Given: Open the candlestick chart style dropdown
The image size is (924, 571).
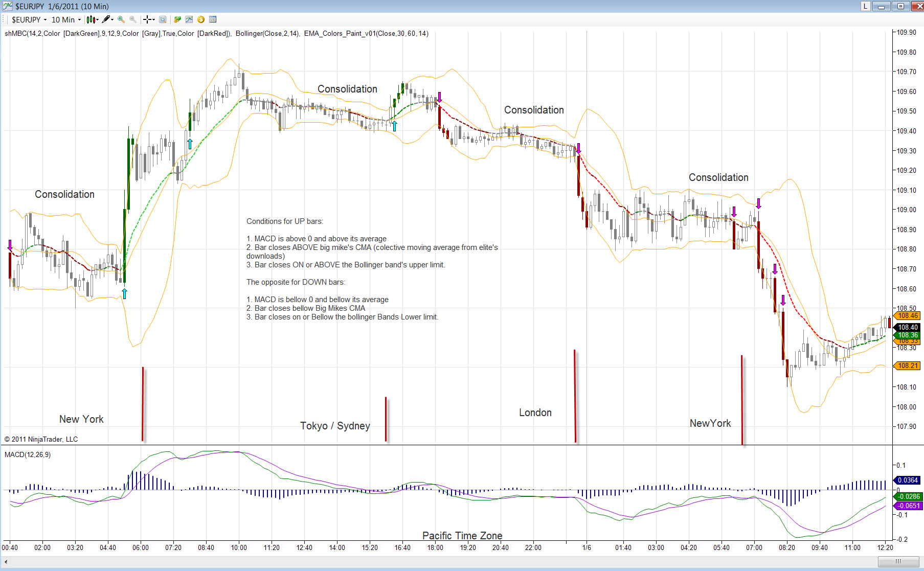Looking at the screenshot, I should point(93,19).
